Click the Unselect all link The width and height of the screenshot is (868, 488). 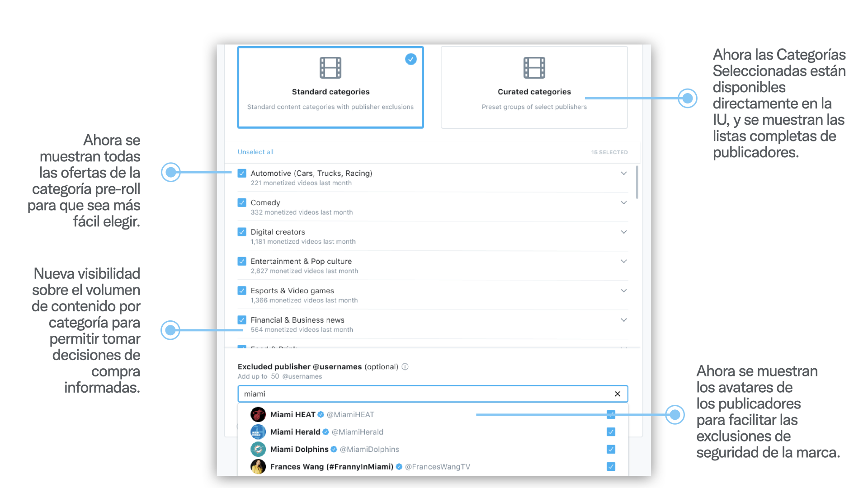[255, 152]
